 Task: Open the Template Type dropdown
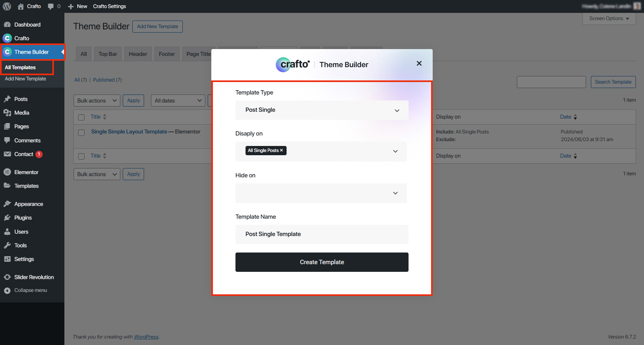point(322,110)
